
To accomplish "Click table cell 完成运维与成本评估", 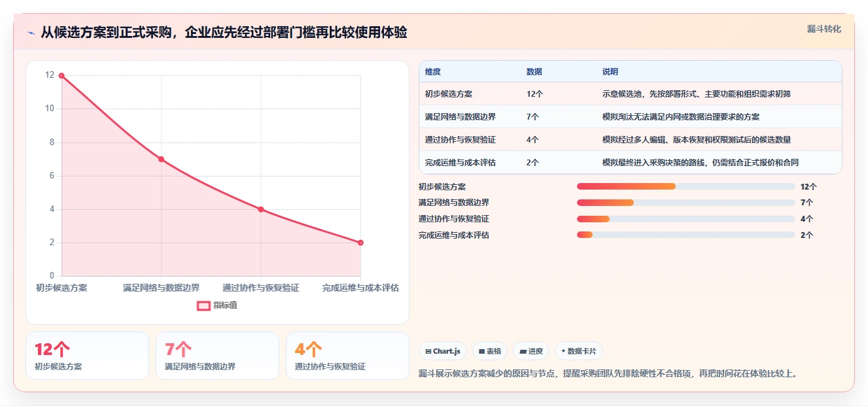I will coord(460,163).
